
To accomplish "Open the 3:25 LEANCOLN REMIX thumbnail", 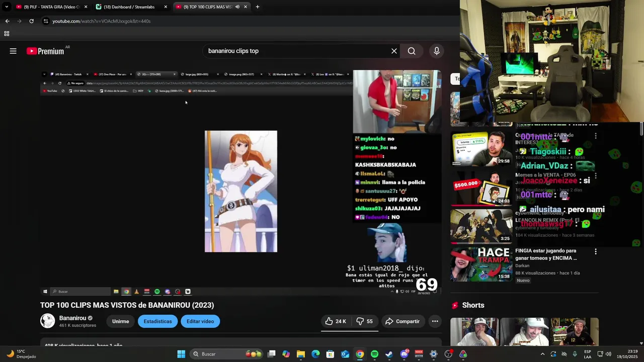I will (x=480, y=226).
